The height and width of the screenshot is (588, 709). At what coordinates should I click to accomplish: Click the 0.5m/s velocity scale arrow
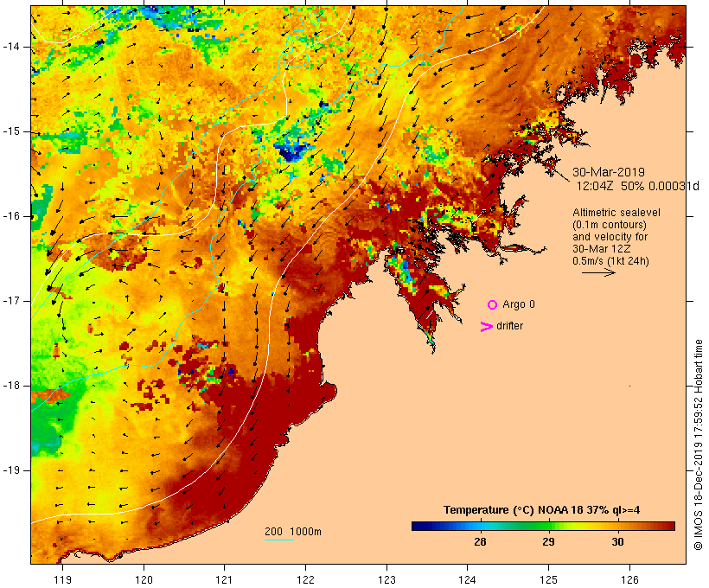[x=598, y=272]
